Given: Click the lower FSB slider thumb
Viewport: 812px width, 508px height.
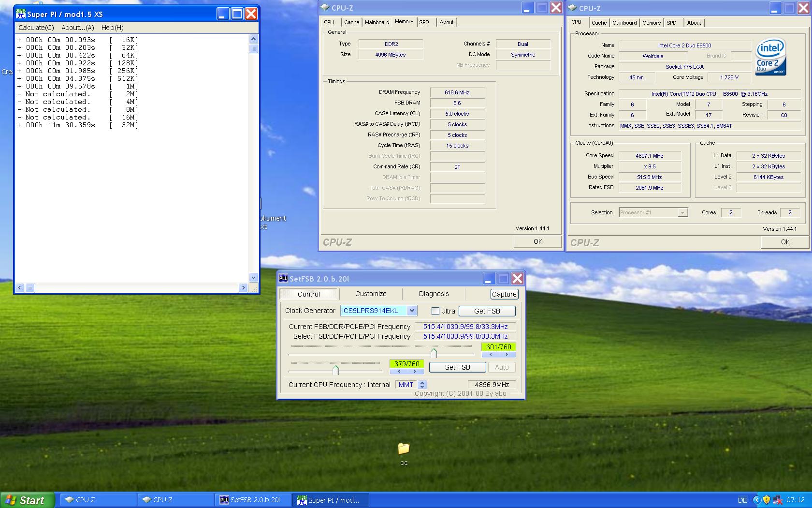Looking at the screenshot, I should (335, 370).
